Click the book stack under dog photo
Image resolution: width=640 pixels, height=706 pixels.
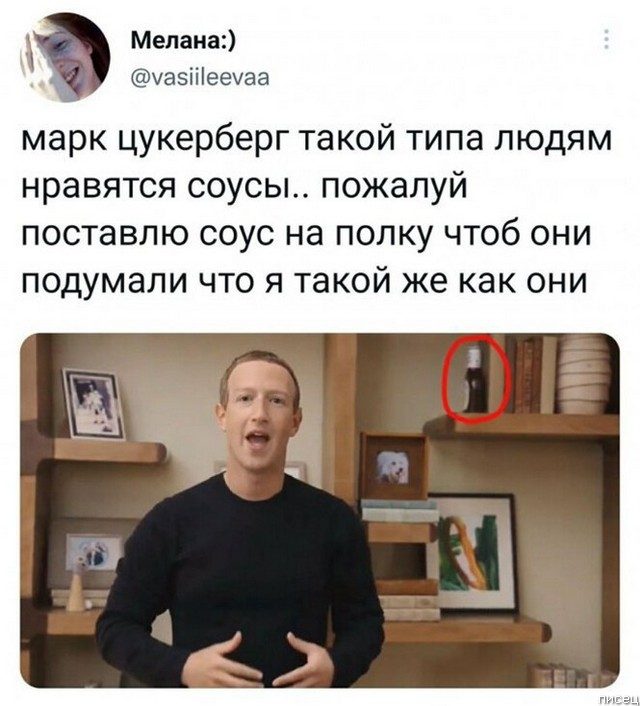point(400,511)
